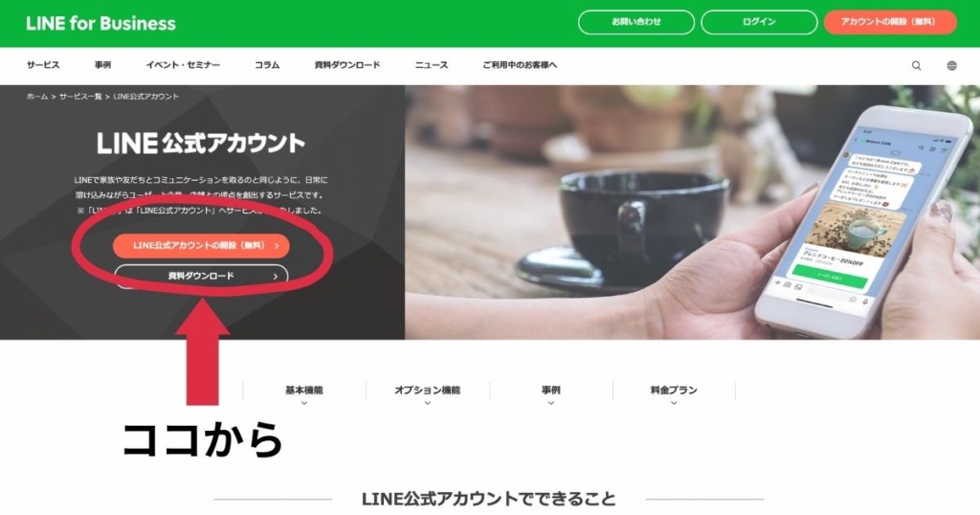Screen dimensions: 980x515
Task: Select the コラム navigation item
Action: point(267,65)
